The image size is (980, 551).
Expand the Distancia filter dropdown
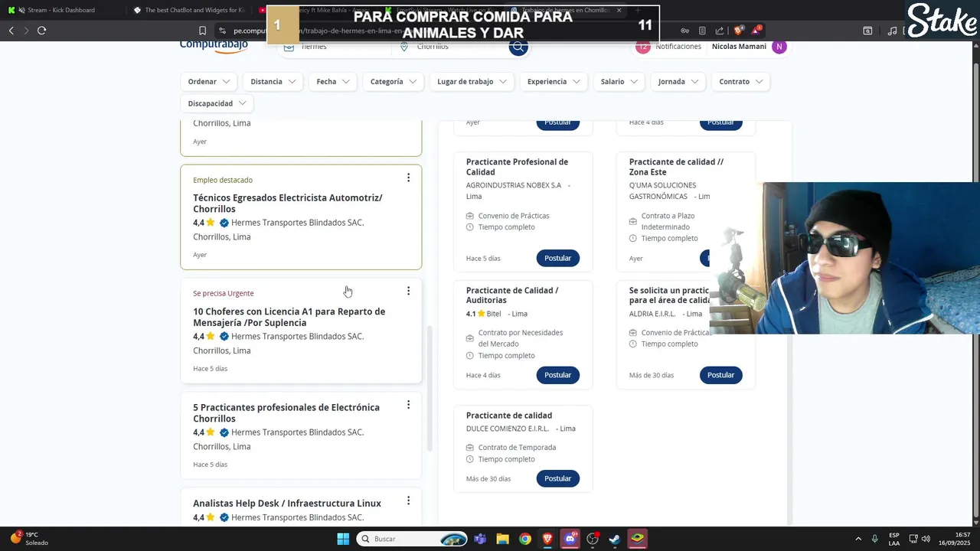click(x=273, y=82)
